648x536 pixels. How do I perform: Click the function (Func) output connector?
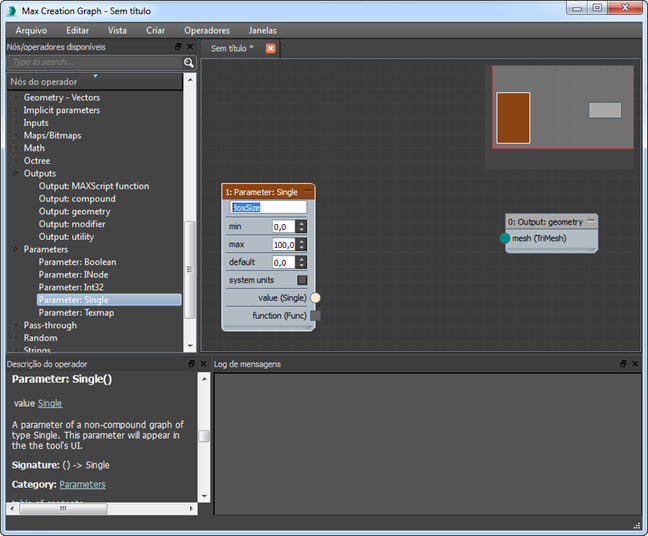coord(315,315)
